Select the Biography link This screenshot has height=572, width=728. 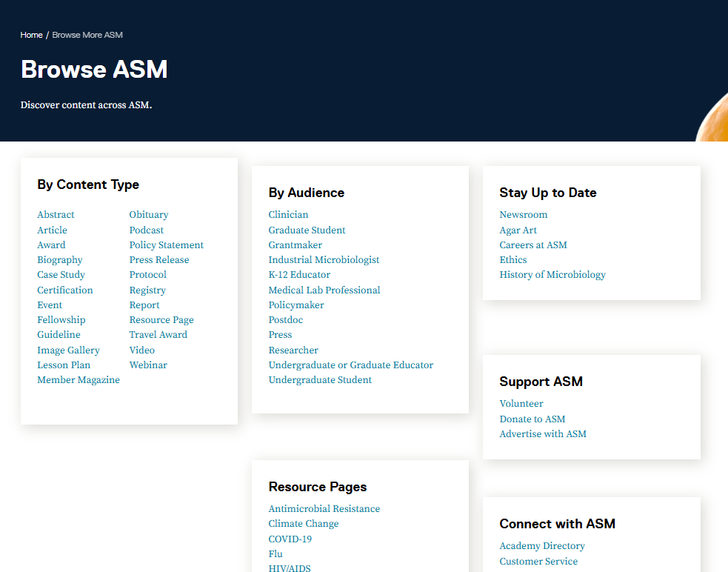pyautogui.click(x=60, y=260)
